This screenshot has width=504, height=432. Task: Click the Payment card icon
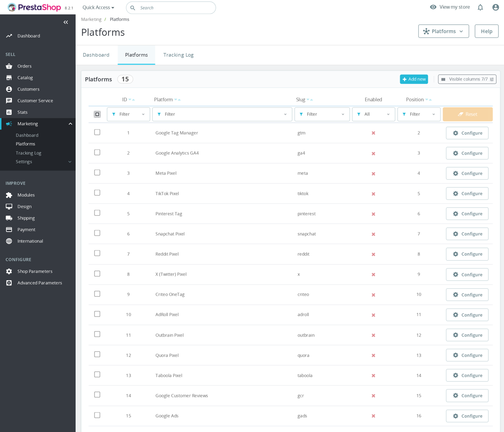point(9,229)
